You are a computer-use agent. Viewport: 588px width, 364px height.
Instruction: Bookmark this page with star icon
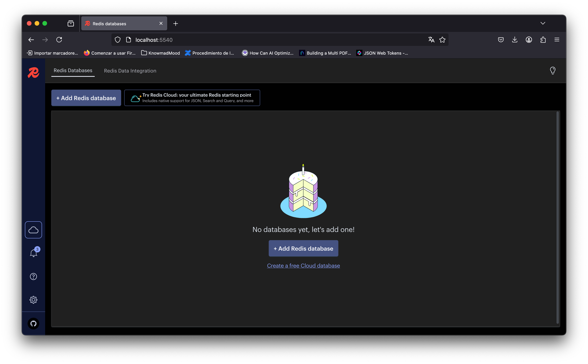[x=442, y=40]
